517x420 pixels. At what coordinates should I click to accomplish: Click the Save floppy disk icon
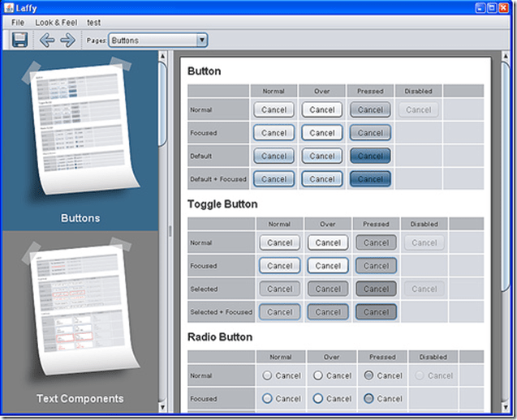tap(20, 40)
